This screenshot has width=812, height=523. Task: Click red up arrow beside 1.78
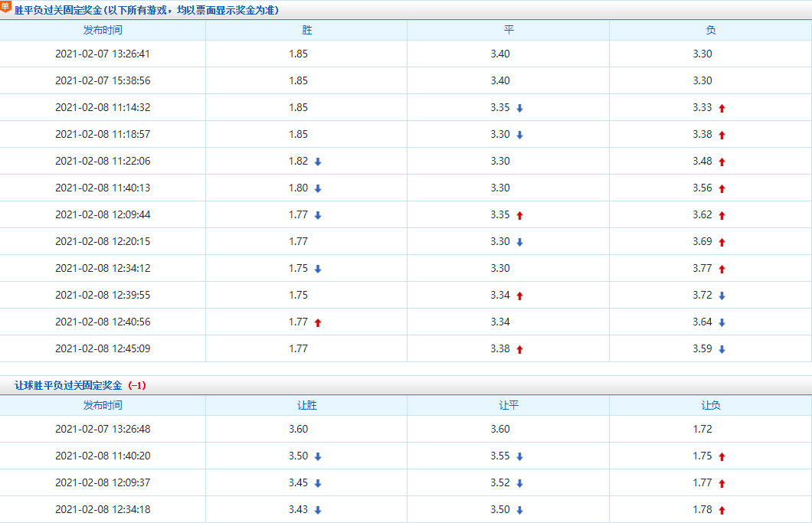click(722, 511)
